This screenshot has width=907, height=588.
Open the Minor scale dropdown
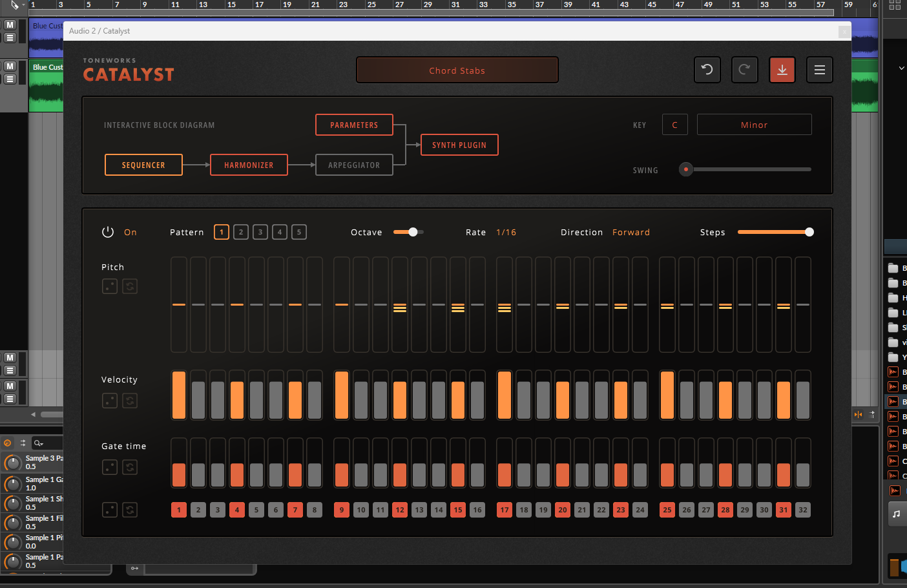(x=755, y=125)
